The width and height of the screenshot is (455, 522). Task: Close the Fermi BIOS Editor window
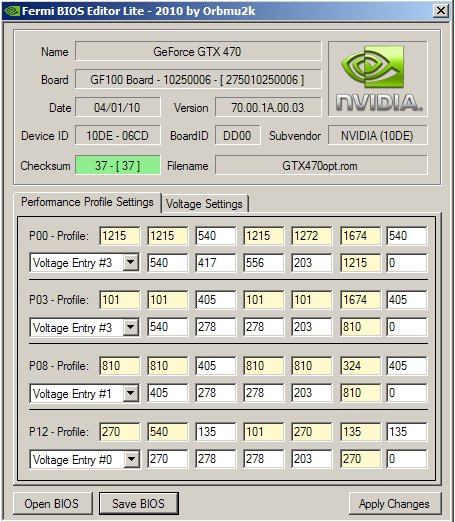[x=441, y=10]
